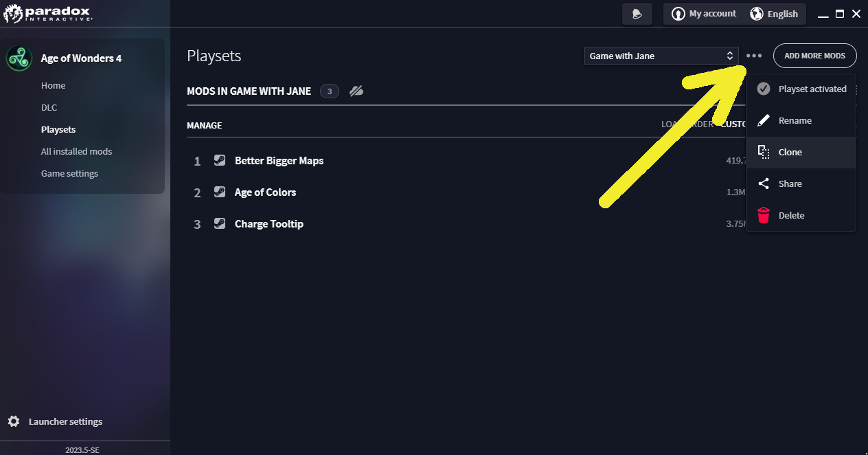Toggle the Playset activated checkmark
The image size is (868, 455).
[x=764, y=89]
